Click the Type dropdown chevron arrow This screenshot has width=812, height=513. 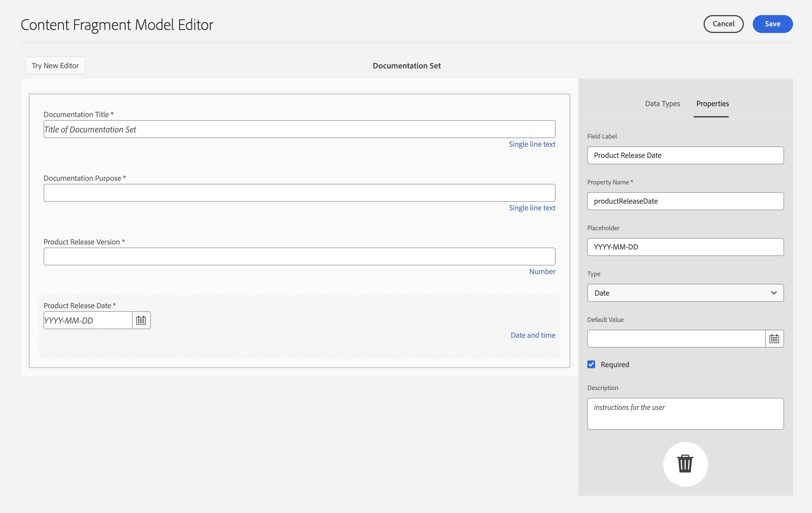[773, 293]
